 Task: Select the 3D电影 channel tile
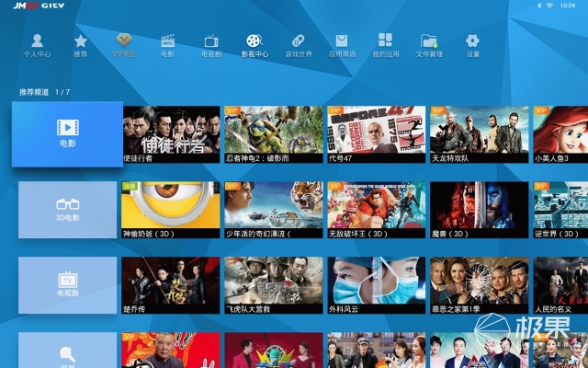click(x=67, y=210)
